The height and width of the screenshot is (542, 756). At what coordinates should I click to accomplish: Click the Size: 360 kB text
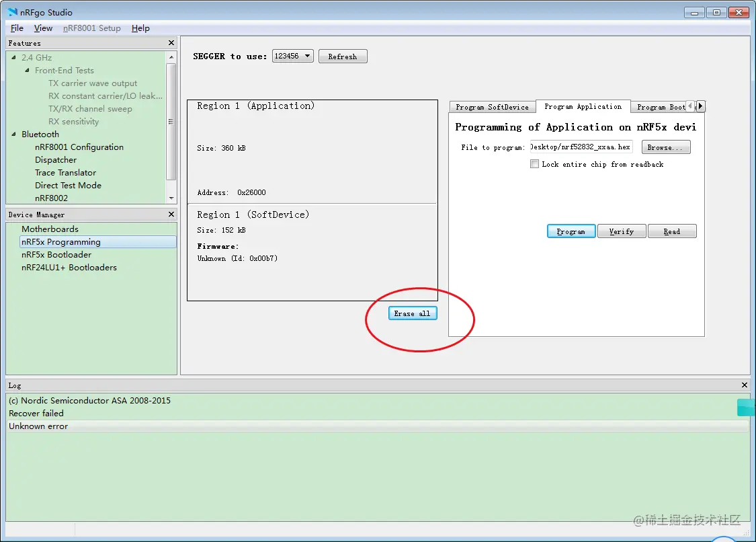point(221,148)
